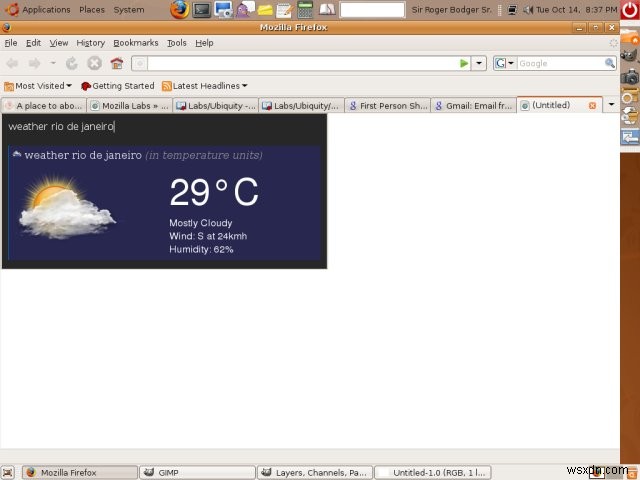Click the yellow folder launcher in top panel
Image resolution: width=640 pixels, height=480 pixels.
click(265, 10)
